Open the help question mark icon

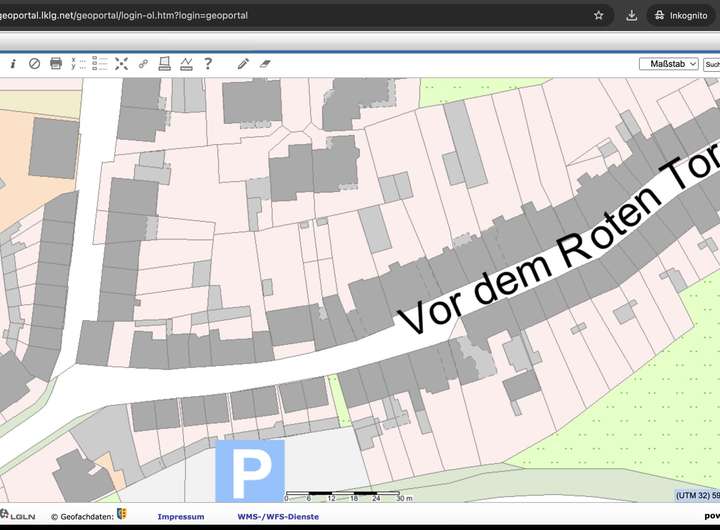point(208,63)
